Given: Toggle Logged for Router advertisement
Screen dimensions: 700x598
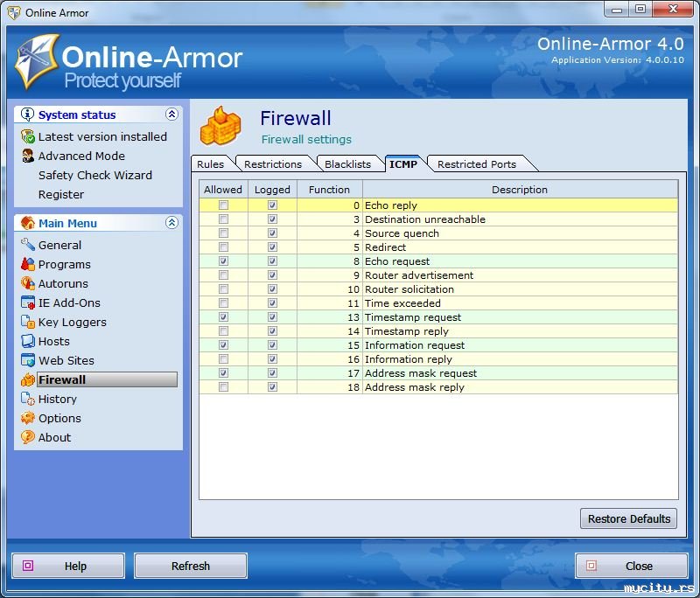Looking at the screenshot, I should tap(272, 275).
